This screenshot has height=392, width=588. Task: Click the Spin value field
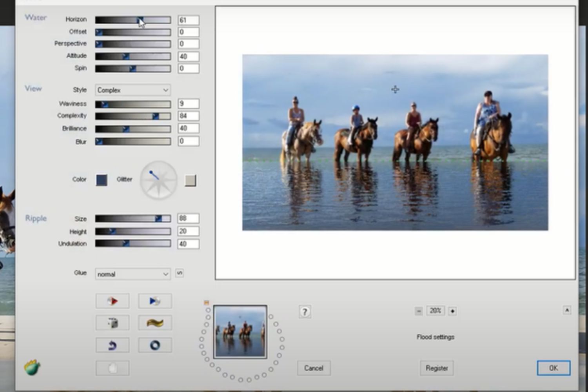click(188, 69)
